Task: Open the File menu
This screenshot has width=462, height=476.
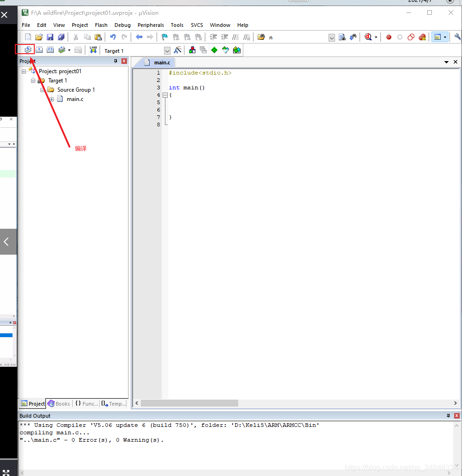Action: (x=26, y=25)
